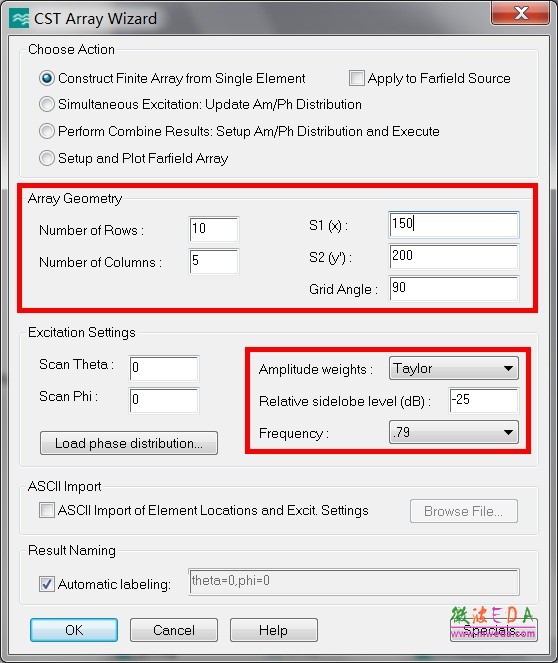The height and width of the screenshot is (663, 558).
Task: Close the CST Array Wizard dialog
Action: [520, 12]
